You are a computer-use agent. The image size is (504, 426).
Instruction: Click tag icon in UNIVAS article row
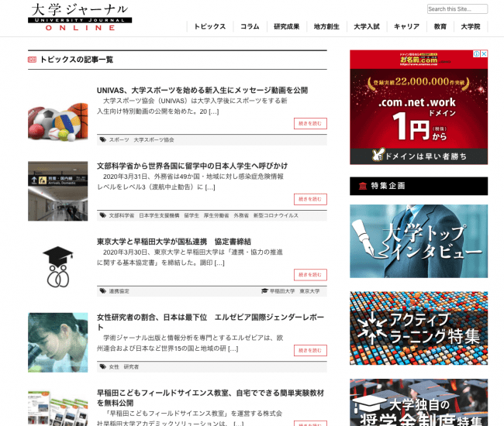(103, 139)
